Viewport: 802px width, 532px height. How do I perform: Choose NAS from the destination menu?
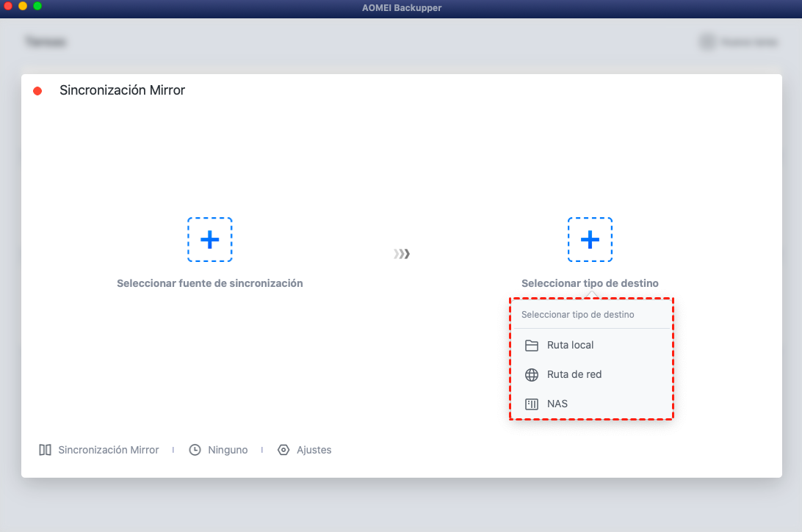click(556, 404)
